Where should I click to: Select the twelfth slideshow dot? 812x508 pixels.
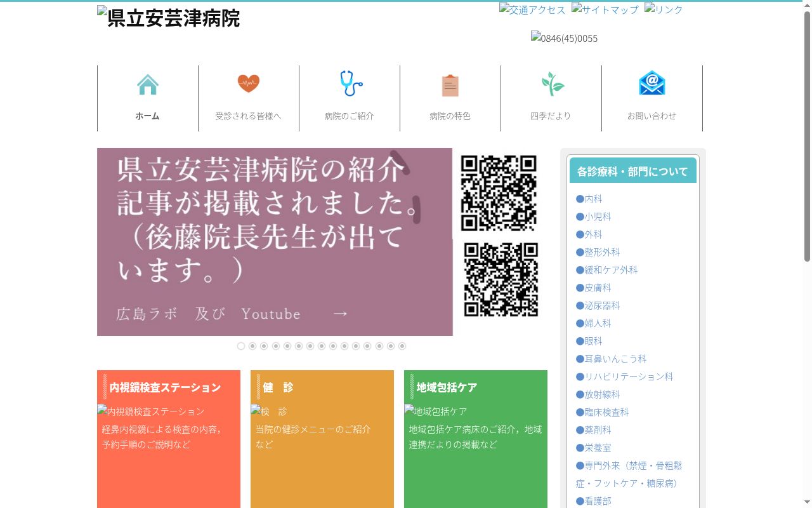pos(367,346)
